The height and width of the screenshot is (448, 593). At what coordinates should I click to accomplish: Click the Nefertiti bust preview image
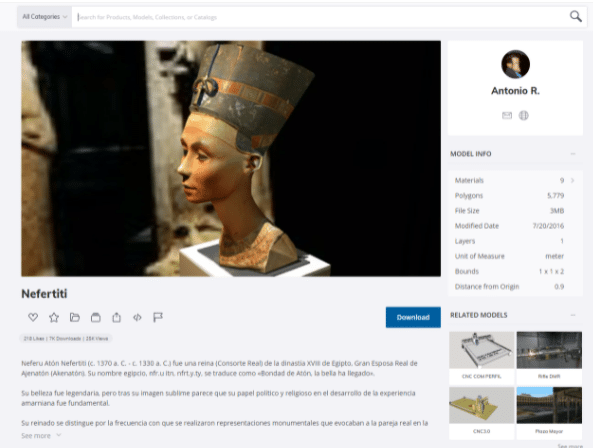231,158
